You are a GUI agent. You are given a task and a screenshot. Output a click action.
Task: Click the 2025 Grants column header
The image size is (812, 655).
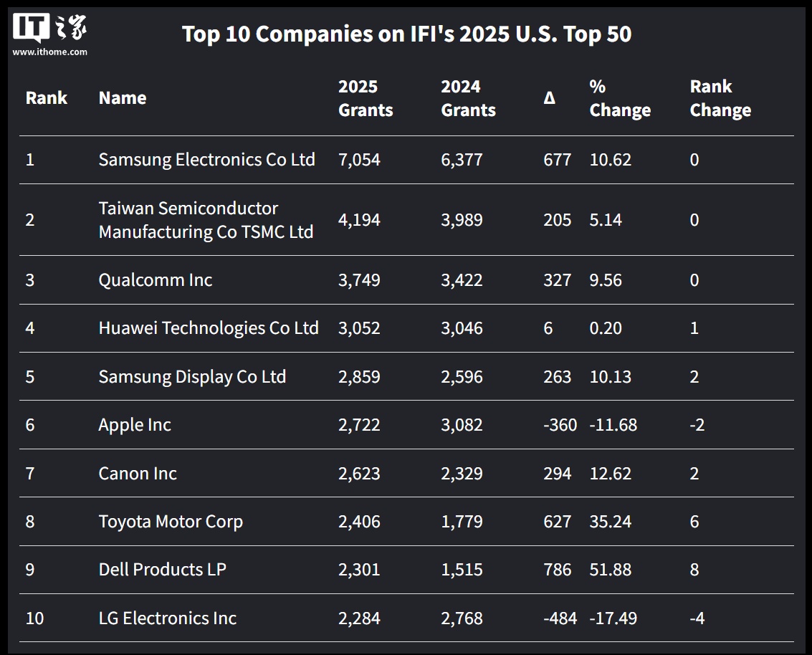[366, 98]
